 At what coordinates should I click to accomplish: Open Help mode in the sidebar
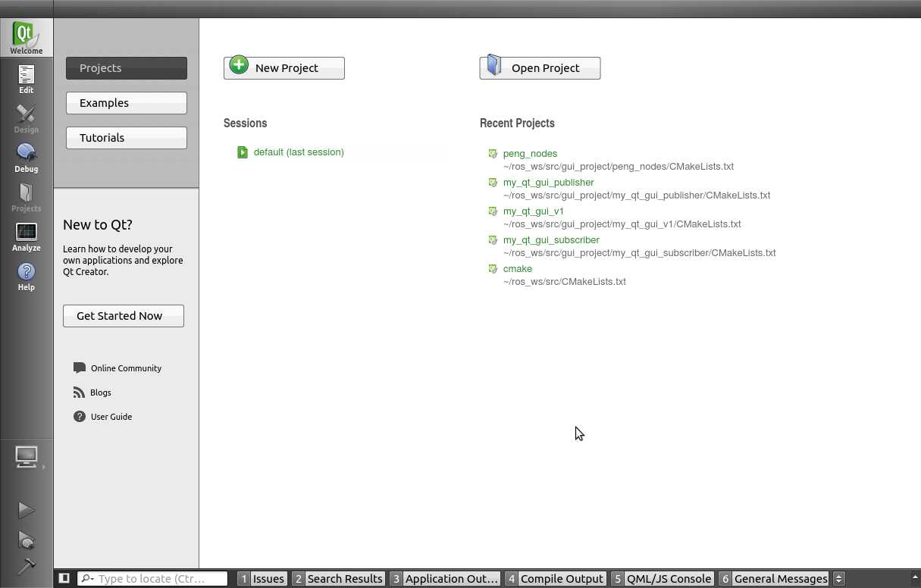tap(26, 276)
